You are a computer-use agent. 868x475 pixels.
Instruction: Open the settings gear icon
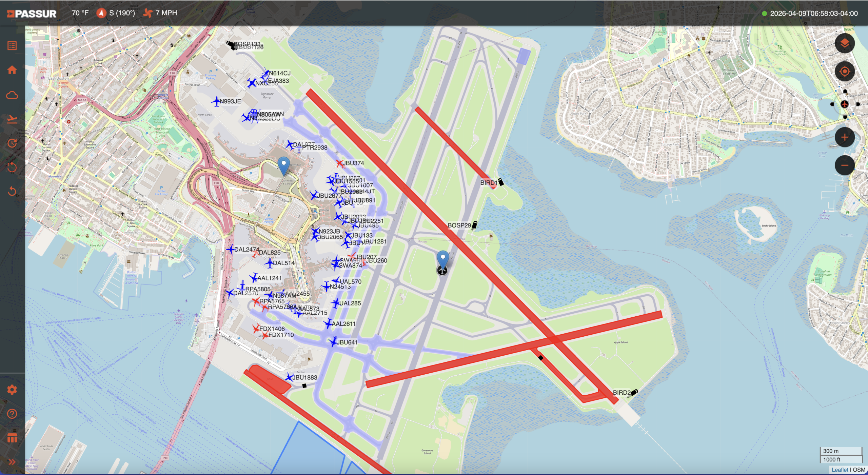pos(12,390)
